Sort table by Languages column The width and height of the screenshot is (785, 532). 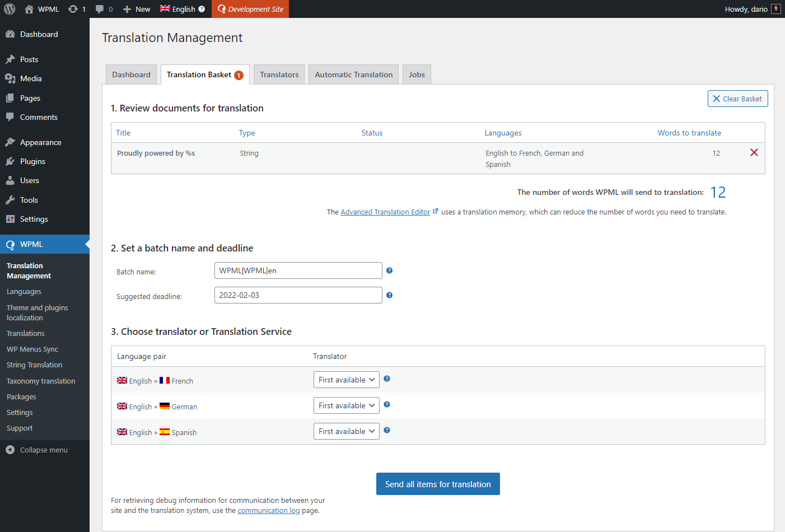(x=503, y=133)
